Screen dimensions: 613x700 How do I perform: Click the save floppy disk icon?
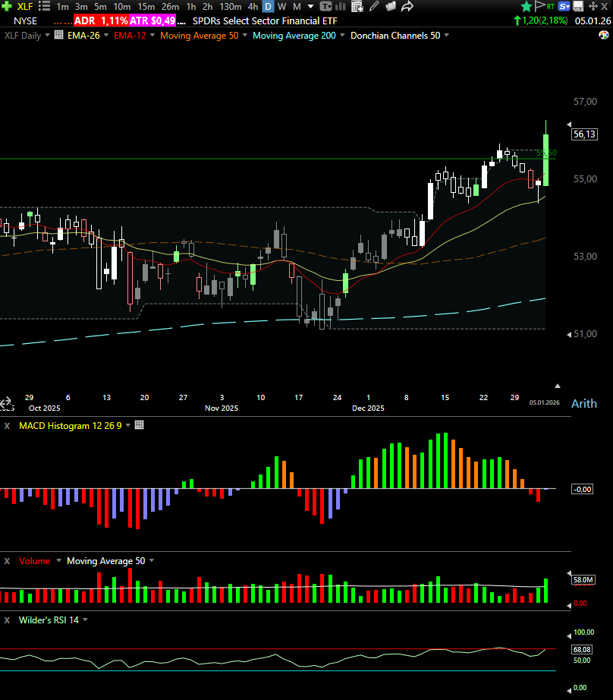[578, 6]
